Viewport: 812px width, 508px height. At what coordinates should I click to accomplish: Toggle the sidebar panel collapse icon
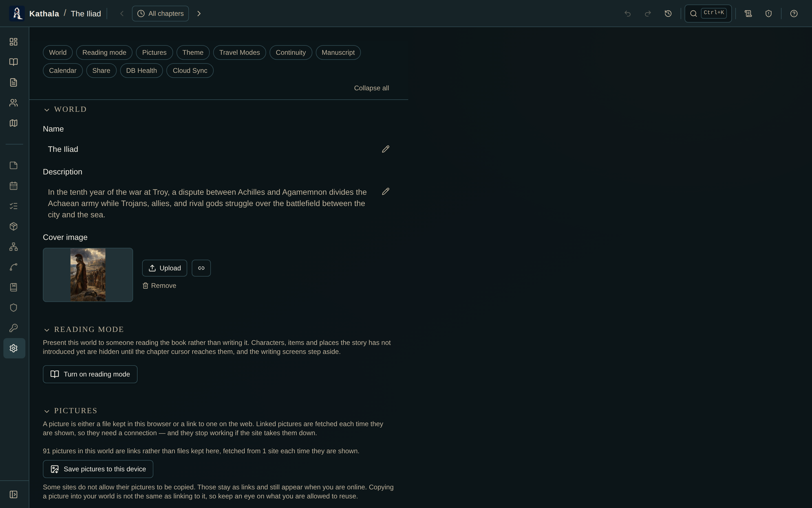14,494
